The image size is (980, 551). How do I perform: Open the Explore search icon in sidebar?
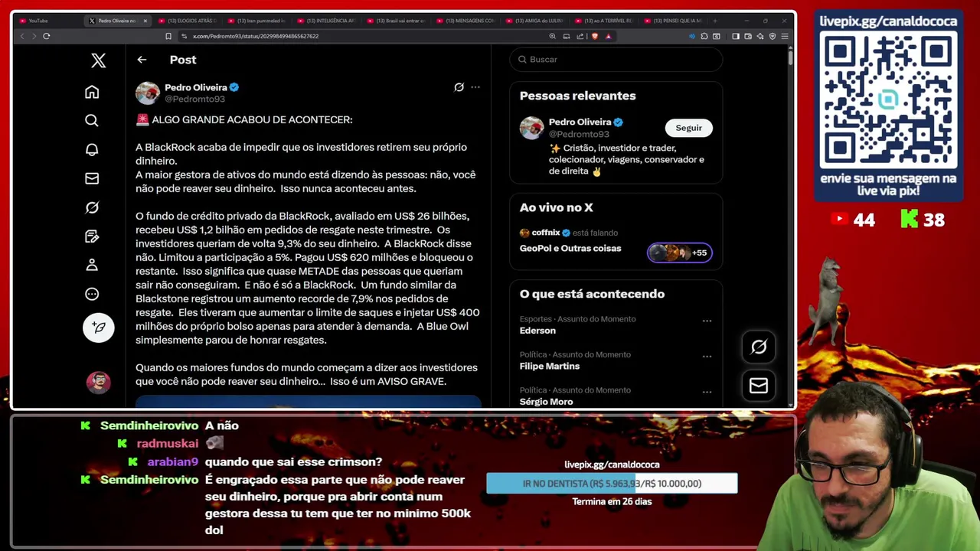pyautogui.click(x=92, y=120)
